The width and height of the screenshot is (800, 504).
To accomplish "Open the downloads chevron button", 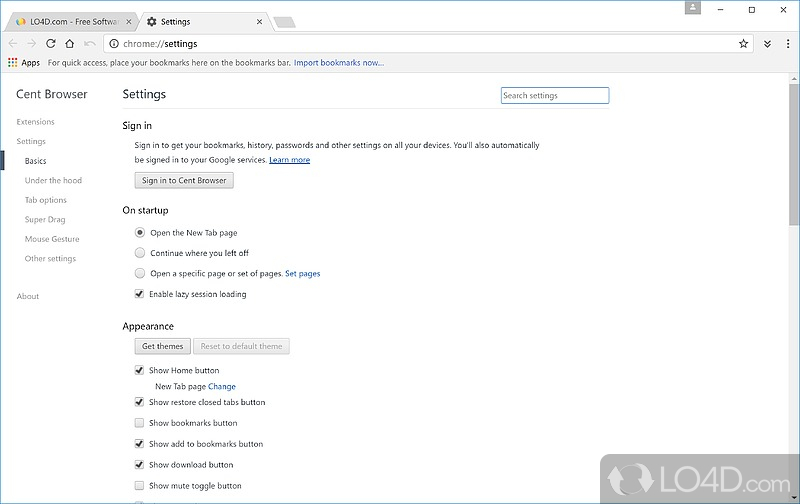I will pos(767,44).
